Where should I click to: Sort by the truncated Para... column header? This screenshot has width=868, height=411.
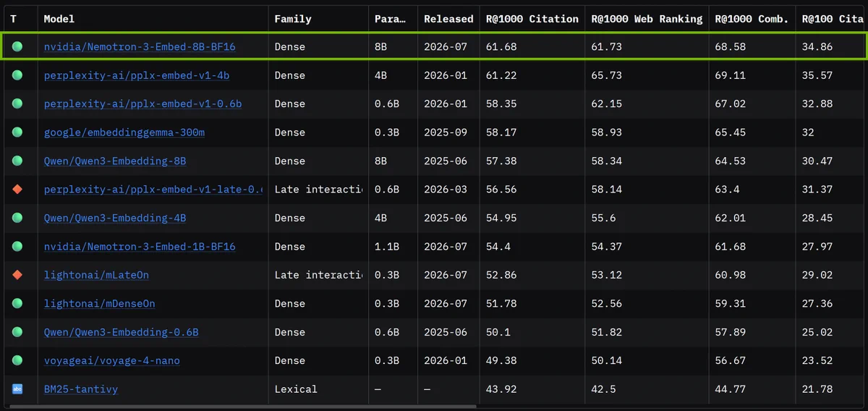pyautogui.click(x=389, y=19)
